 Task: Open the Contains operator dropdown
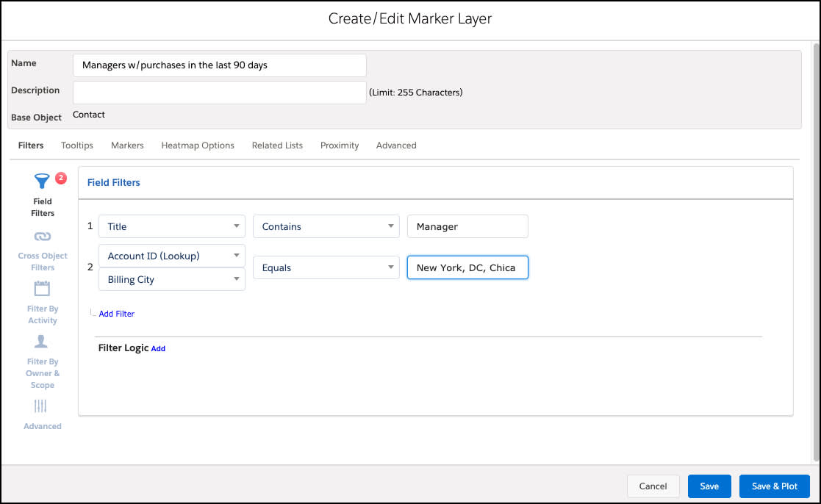pos(326,226)
